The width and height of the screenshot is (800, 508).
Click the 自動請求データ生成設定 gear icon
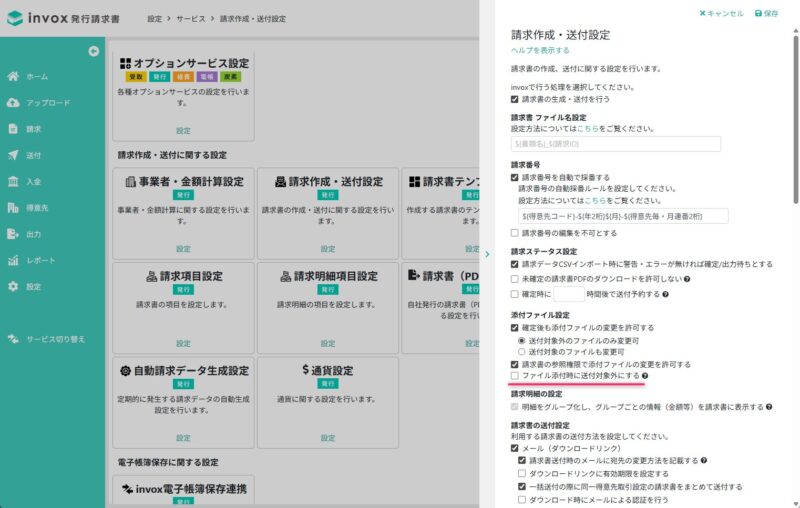(x=125, y=371)
